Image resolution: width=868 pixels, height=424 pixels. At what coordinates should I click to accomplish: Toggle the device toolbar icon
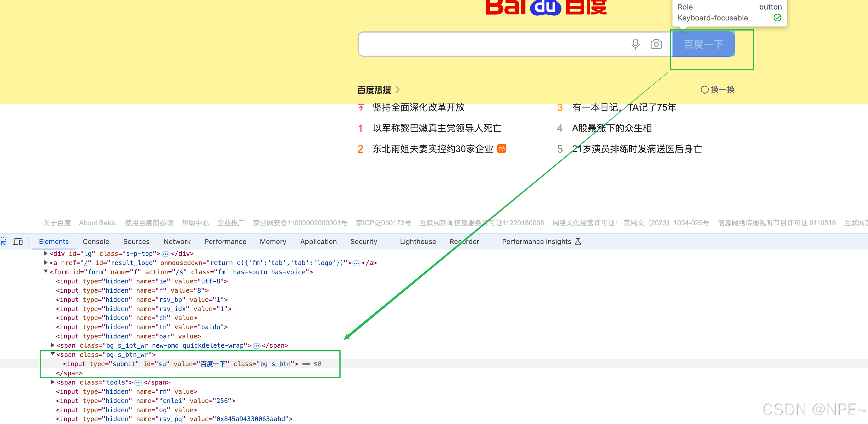[18, 241]
